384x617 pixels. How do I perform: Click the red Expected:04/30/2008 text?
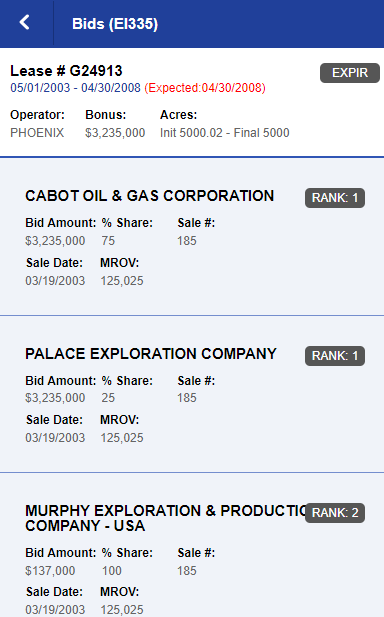click(205, 88)
